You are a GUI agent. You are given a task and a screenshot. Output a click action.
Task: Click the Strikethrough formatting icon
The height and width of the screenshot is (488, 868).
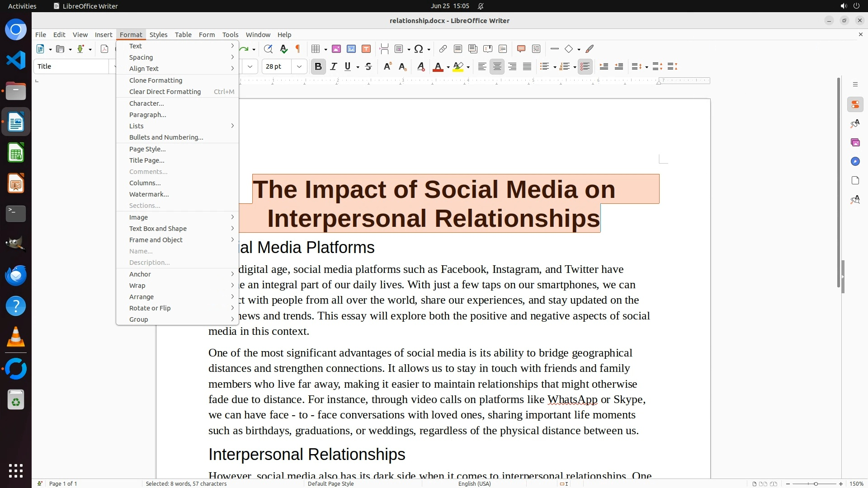click(x=368, y=66)
